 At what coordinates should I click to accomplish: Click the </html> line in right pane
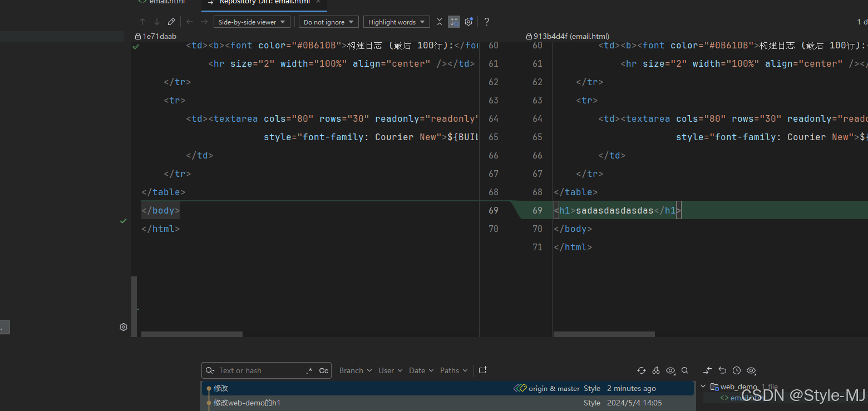573,247
